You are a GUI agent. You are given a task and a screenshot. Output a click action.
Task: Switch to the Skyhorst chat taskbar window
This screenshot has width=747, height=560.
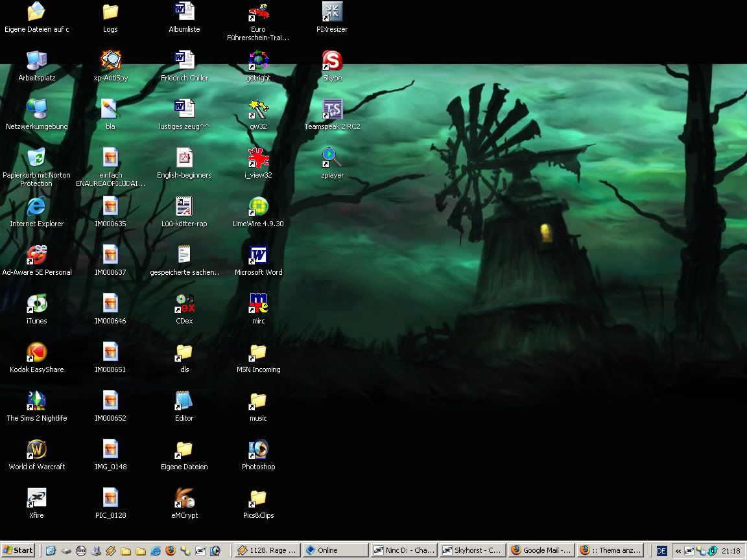[471, 550]
